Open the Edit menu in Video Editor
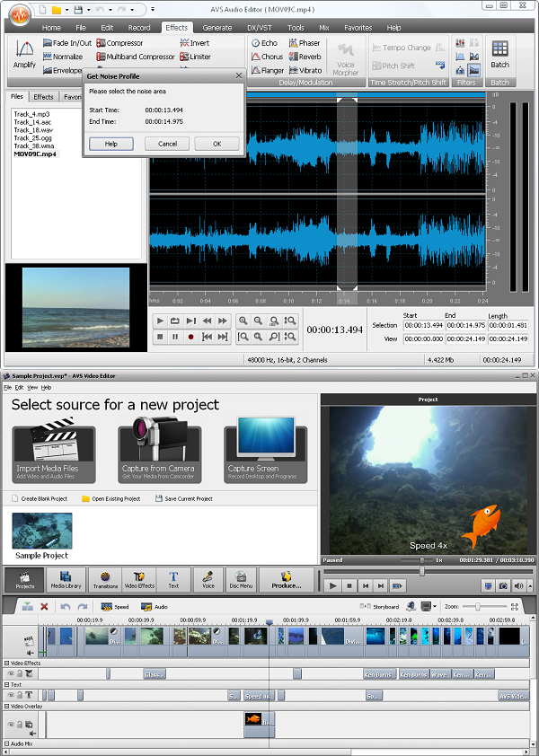539x756 pixels. (x=19, y=387)
